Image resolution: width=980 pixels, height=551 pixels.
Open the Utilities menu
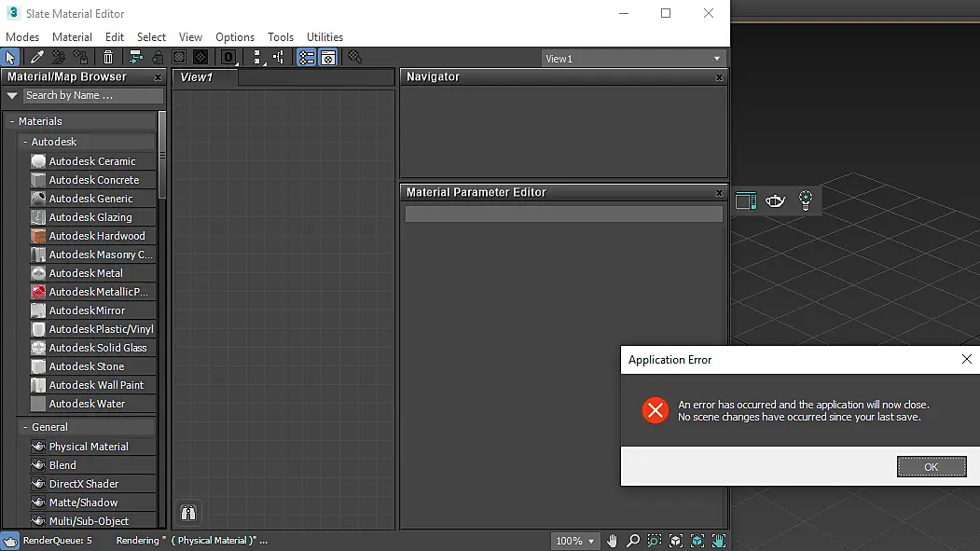(325, 37)
